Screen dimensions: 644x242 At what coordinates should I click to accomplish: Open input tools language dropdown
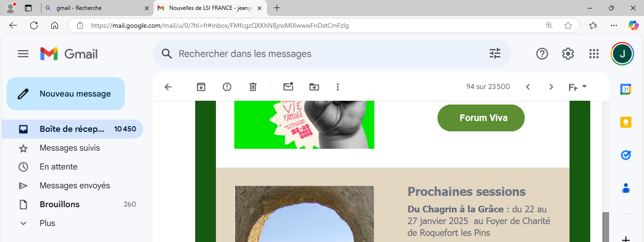[x=578, y=87]
